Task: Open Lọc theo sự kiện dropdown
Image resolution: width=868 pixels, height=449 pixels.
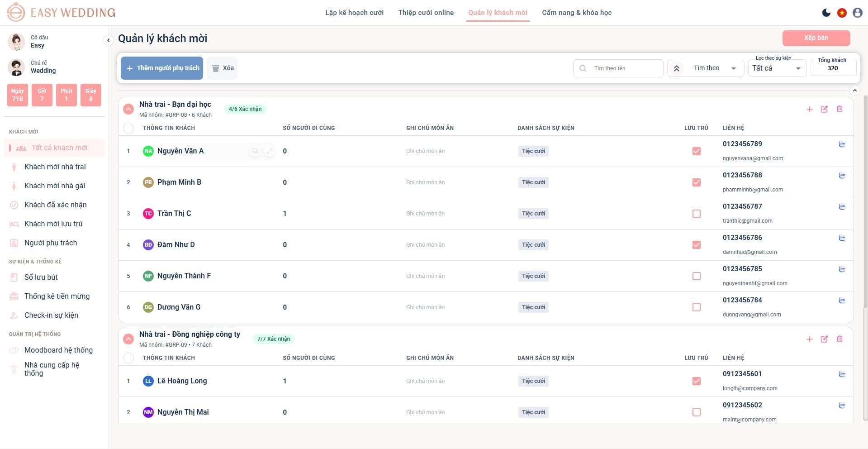Action: click(777, 68)
